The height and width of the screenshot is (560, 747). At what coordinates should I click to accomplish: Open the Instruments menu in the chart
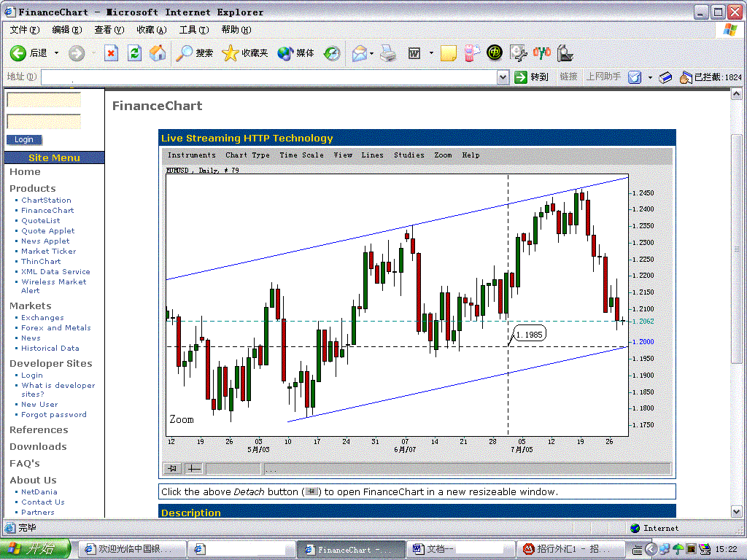point(191,155)
